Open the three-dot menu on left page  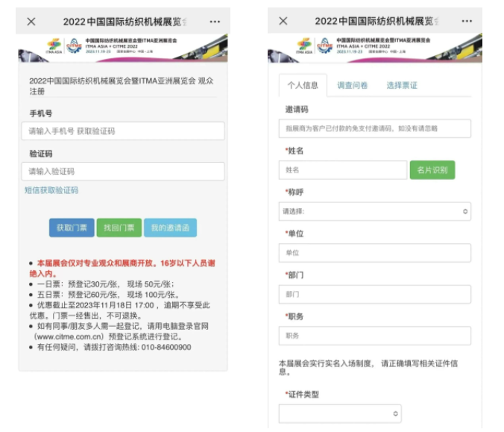215,22
